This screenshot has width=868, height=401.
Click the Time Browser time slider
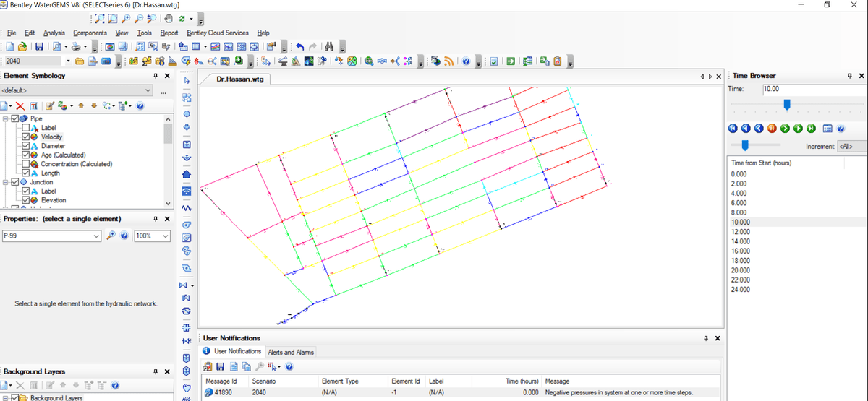pos(787,105)
